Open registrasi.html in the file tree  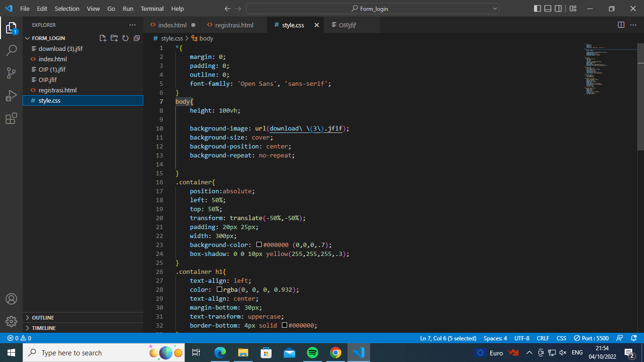tap(83, 90)
